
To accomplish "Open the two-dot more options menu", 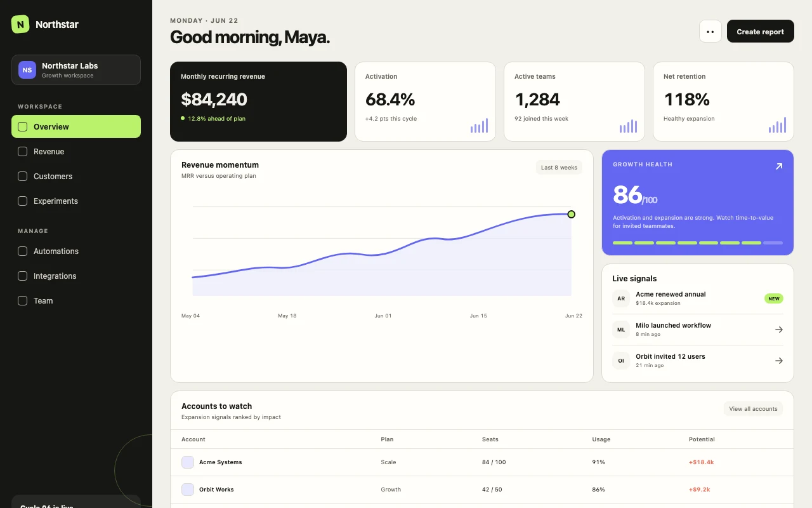I will (710, 31).
